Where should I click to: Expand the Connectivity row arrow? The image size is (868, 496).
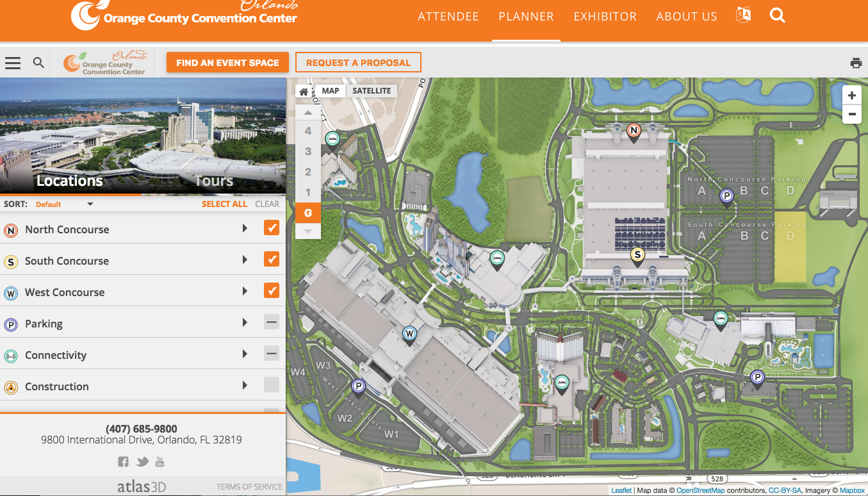tap(245, 354)
